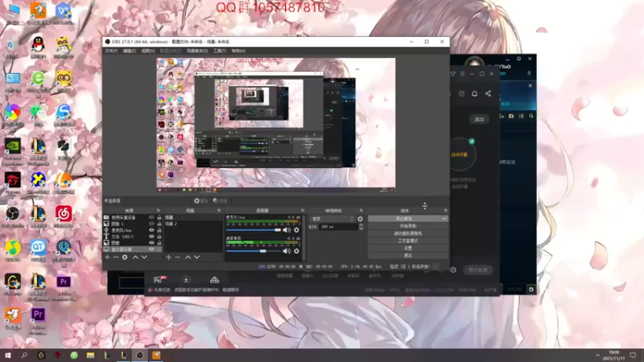Mute the Mic/Aux channel speaker icon

click(287, 230)
